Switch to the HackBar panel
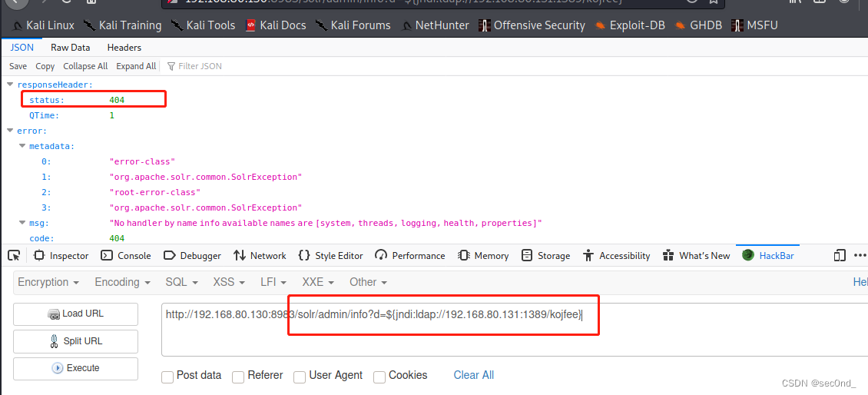868x395 pixels. tap(768, 255)
